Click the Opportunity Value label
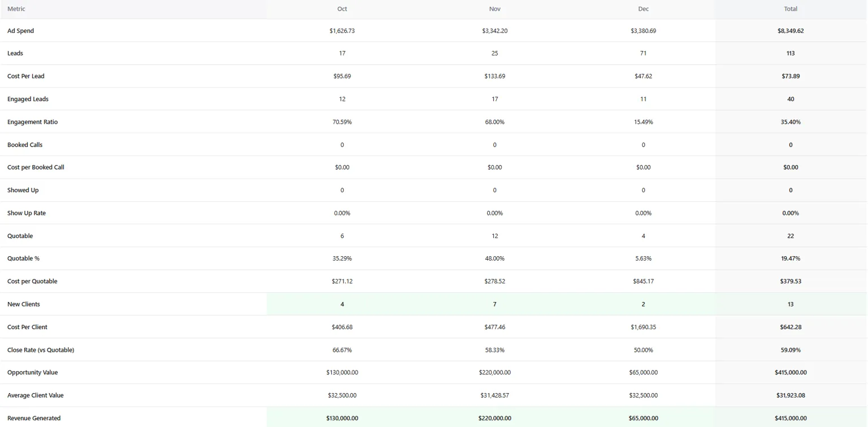The width and height of the screenshot is (868, 427). tap(32, 373)
